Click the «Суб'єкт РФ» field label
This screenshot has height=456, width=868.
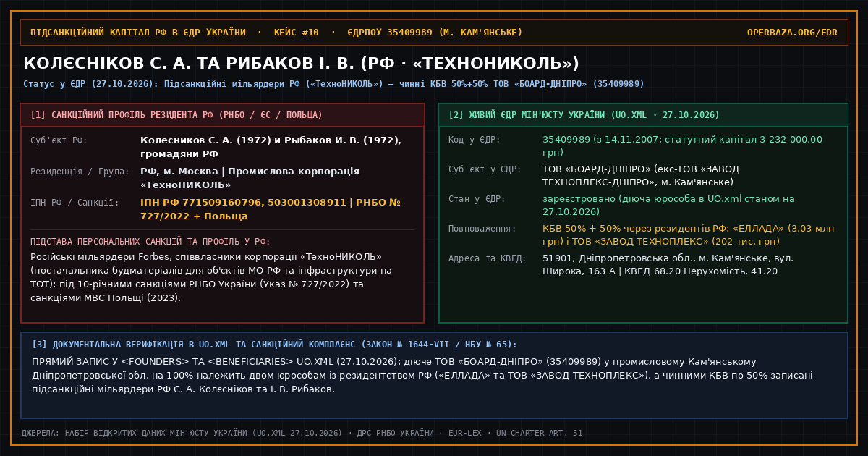pyautogui.click(x=59, y=140)
